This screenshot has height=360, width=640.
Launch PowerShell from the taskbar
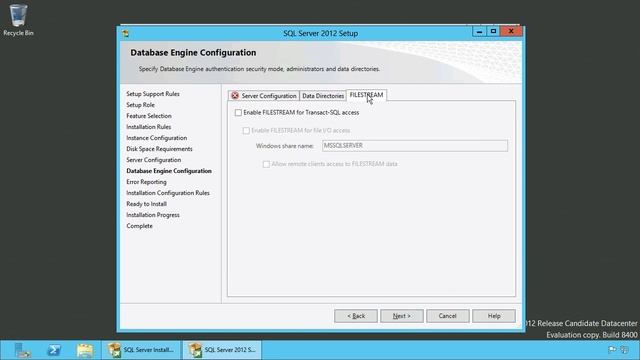point(53,350)
